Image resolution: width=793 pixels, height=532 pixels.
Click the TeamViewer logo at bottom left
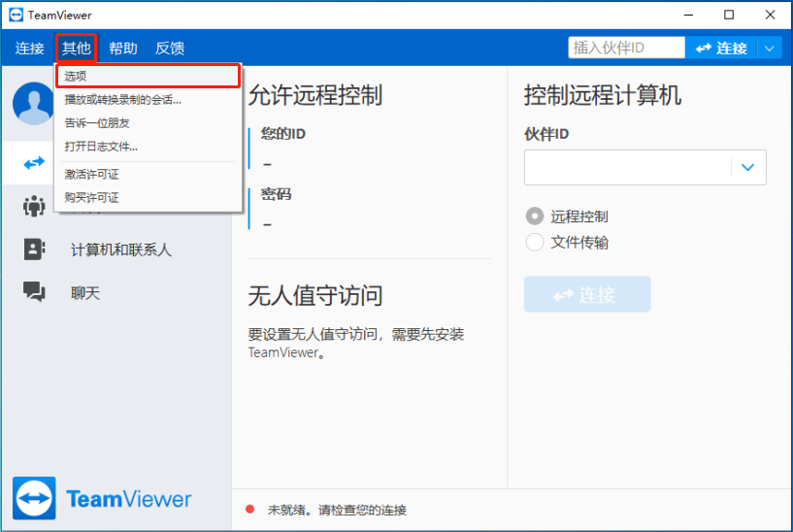point(102,500)
